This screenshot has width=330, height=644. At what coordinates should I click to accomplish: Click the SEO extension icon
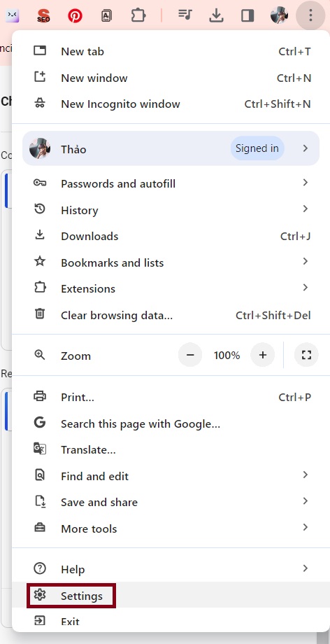click(x=43, y=16)
